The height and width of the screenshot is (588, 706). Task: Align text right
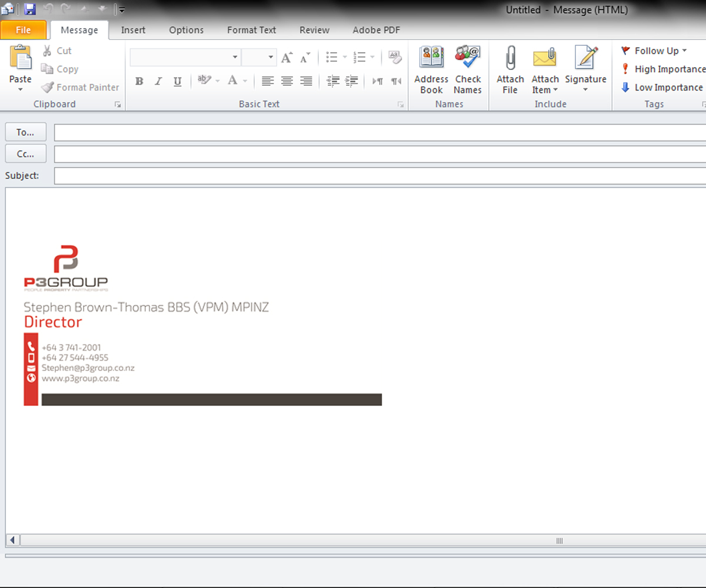(x=306, y=81)
